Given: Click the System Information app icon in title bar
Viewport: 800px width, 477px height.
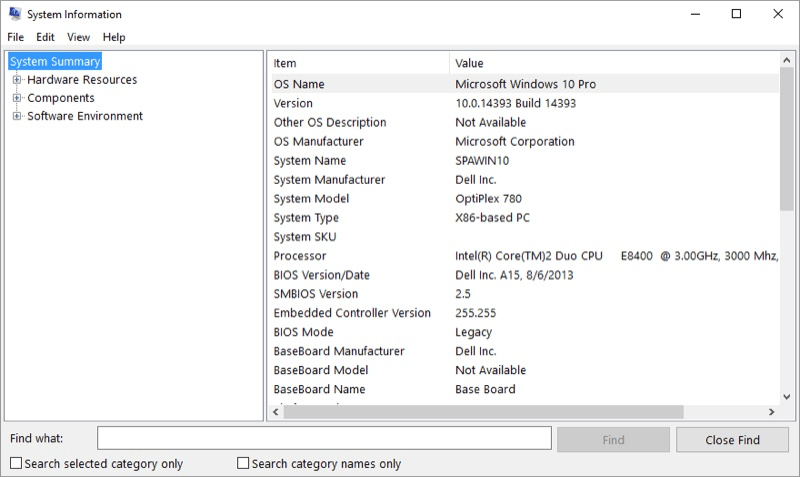Looking at the screenshot, I should 15,14.
